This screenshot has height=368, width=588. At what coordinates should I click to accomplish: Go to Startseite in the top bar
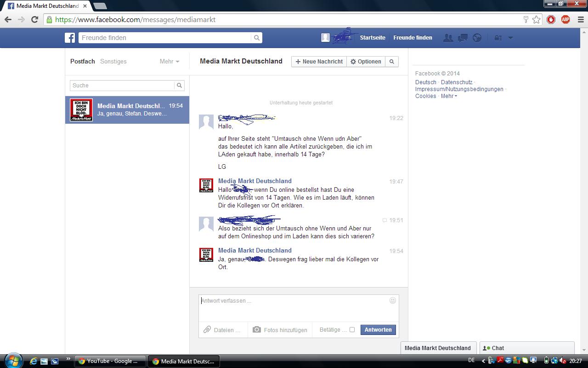[x=373, y=38]
